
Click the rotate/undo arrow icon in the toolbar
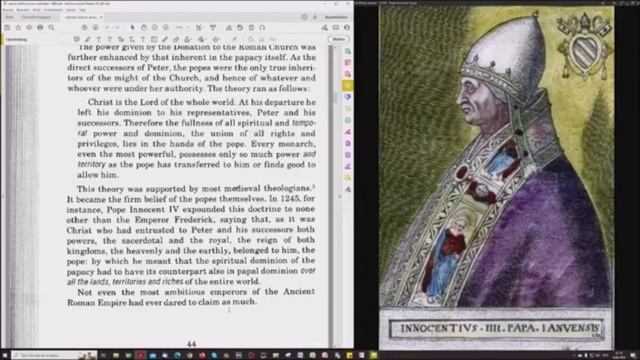[240, 27]
